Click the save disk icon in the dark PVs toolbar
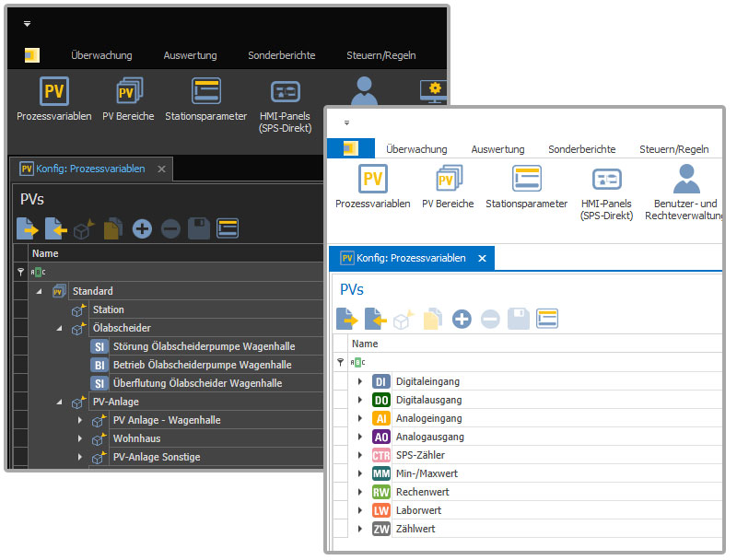 click(x=199, y=228)
